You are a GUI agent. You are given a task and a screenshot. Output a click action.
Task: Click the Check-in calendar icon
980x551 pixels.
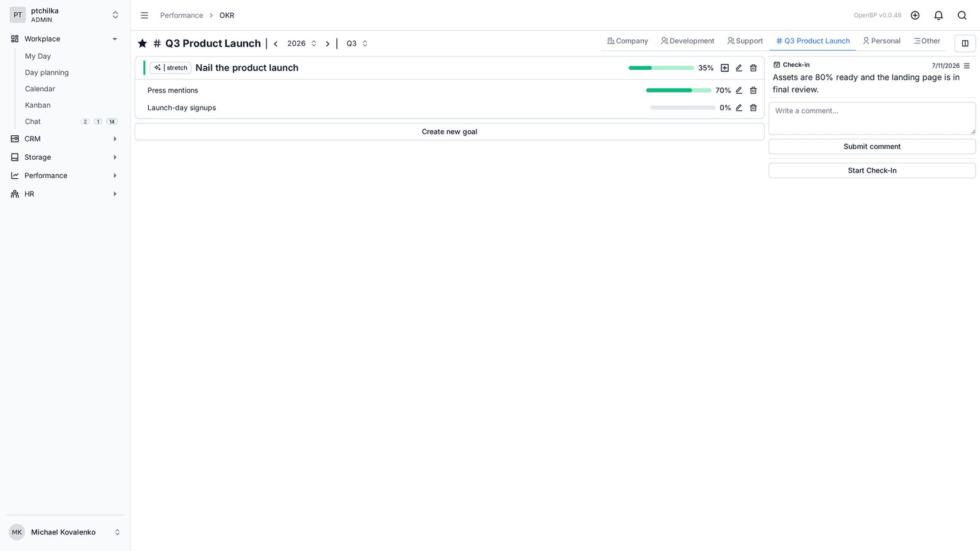pyautogui.click(x=777, y=65)
